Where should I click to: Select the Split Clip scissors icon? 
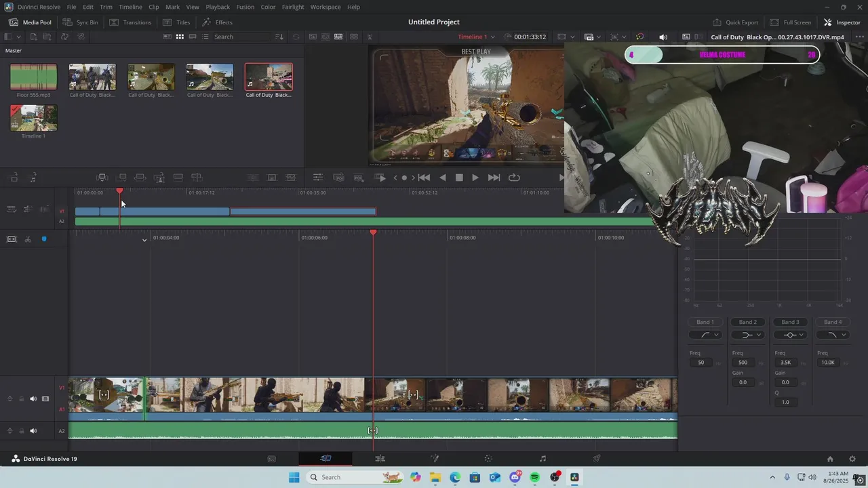(x=28, y=239)
